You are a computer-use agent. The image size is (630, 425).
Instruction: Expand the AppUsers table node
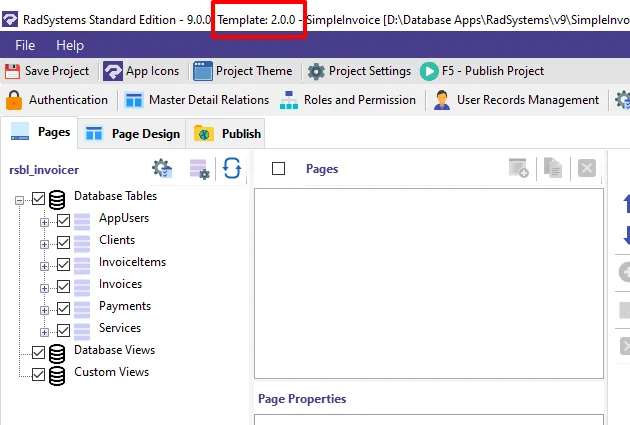pos(44,222)
